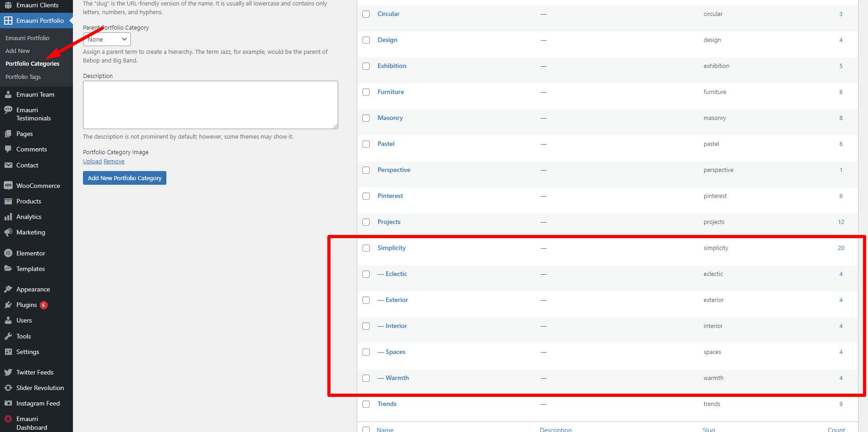
Task: Select the Furniture row checkbox
Action: pos(366,92)
